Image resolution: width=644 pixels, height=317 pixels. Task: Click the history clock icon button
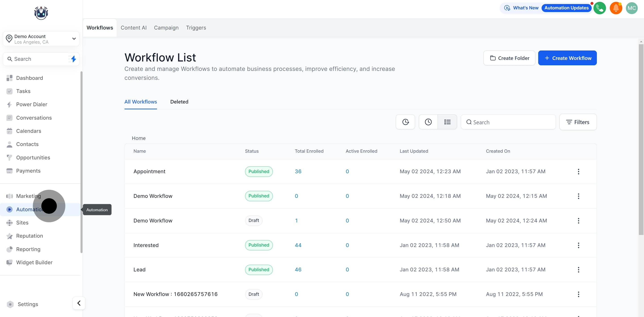point(405,122)
